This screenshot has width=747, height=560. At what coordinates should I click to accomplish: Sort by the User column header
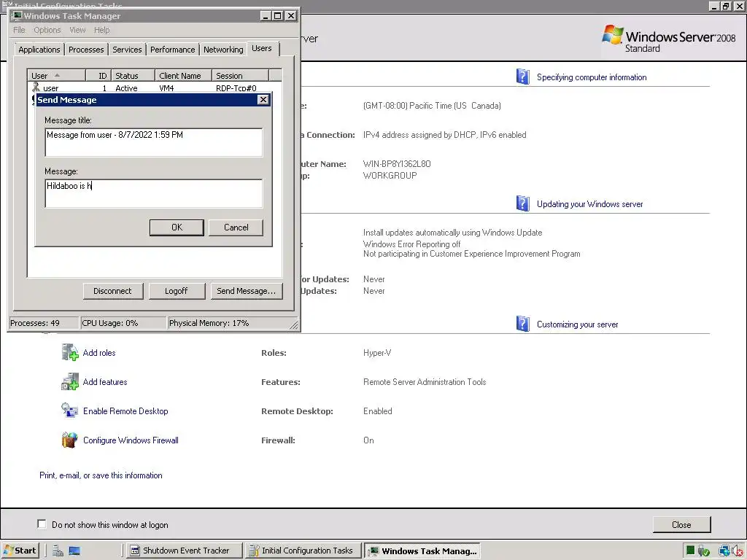(x=57, y=75)
